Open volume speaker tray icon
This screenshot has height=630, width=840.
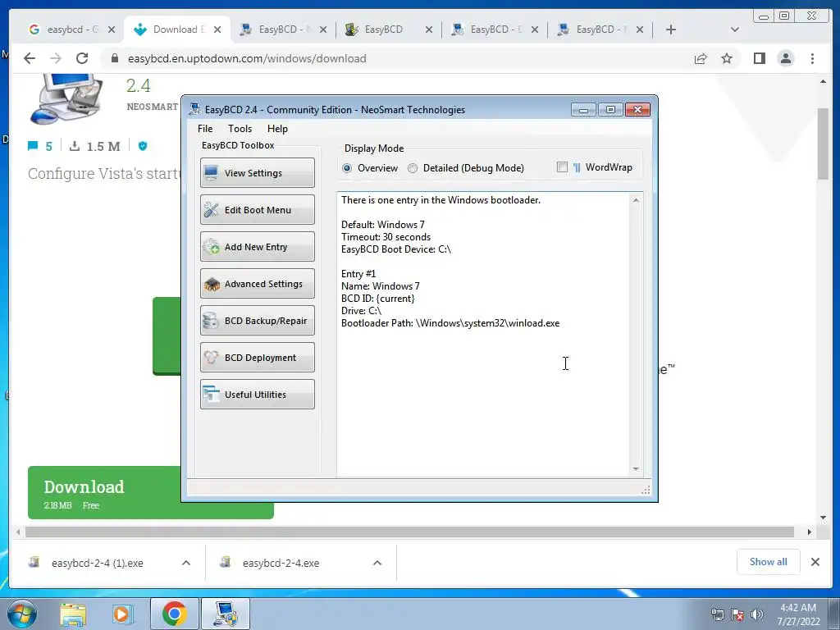757,614
